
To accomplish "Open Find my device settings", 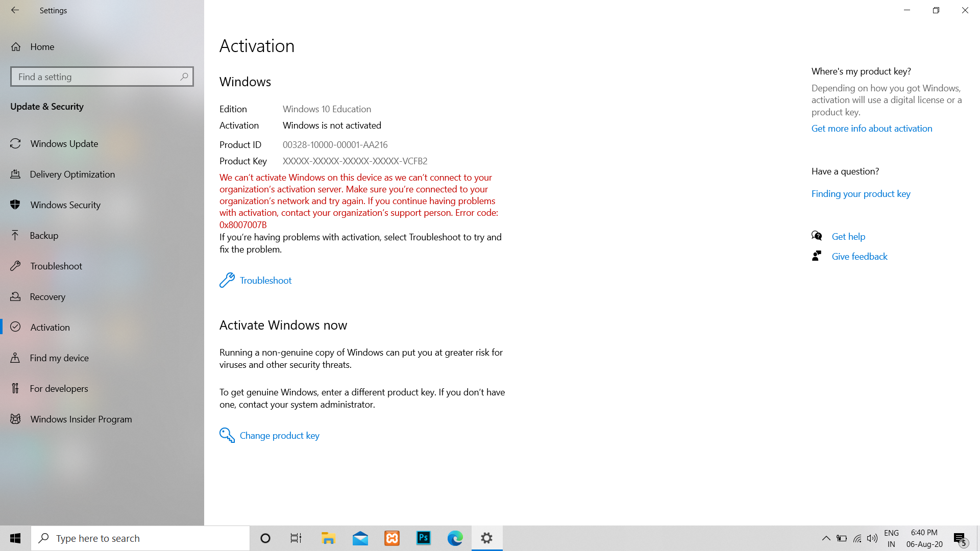I will click(102, 358).
